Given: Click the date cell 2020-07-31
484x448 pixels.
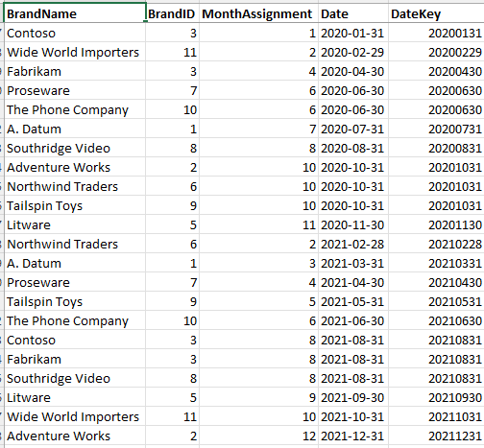Looking at the screenshot, I should pyautogui.click(x=353, y=129).
